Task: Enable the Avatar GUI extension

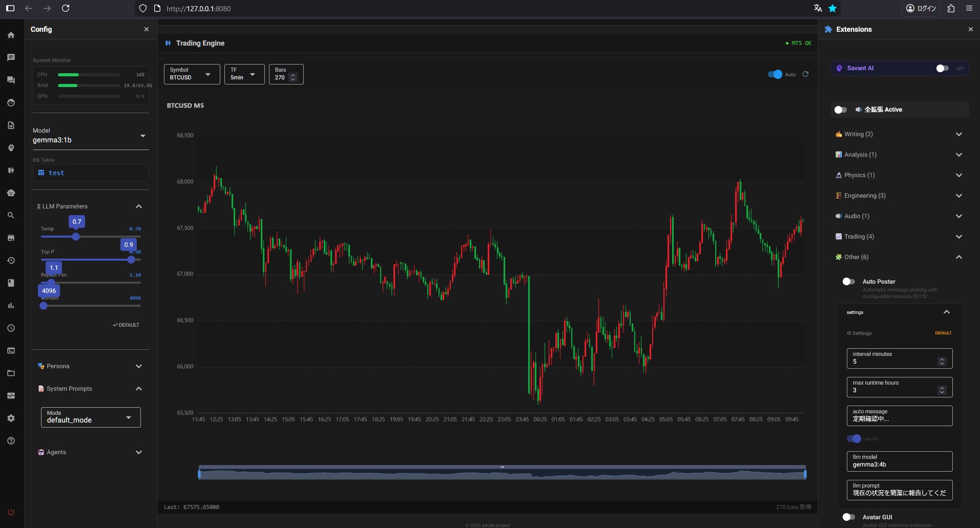Action: [x=848, y=517]
